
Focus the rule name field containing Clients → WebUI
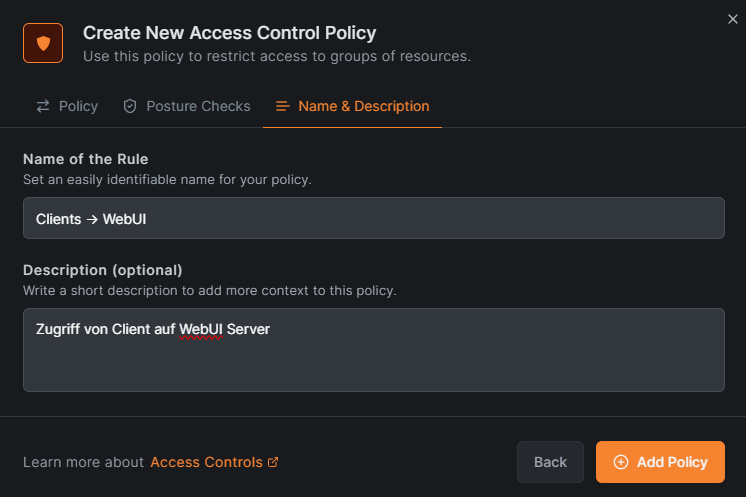pyautogui.click(x=373, y=218)
